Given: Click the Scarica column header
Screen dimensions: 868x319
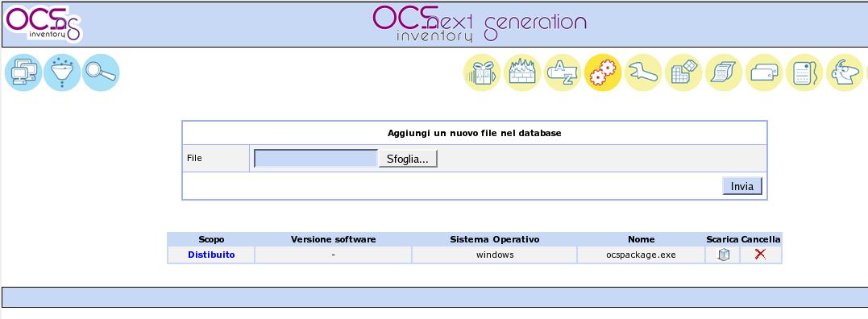Looking at the screenshot, I should pos(722,239).
